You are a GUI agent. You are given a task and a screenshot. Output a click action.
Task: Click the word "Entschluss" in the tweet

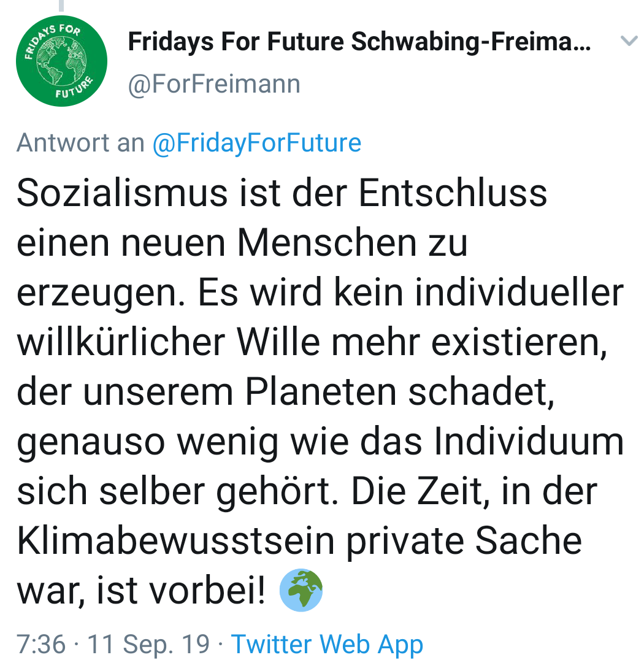point(453,193)
